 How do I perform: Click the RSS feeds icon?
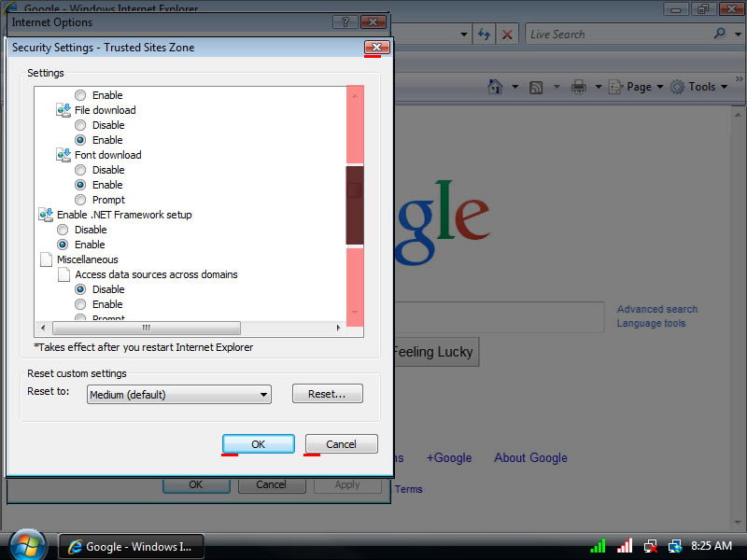[x=537, y=87]
